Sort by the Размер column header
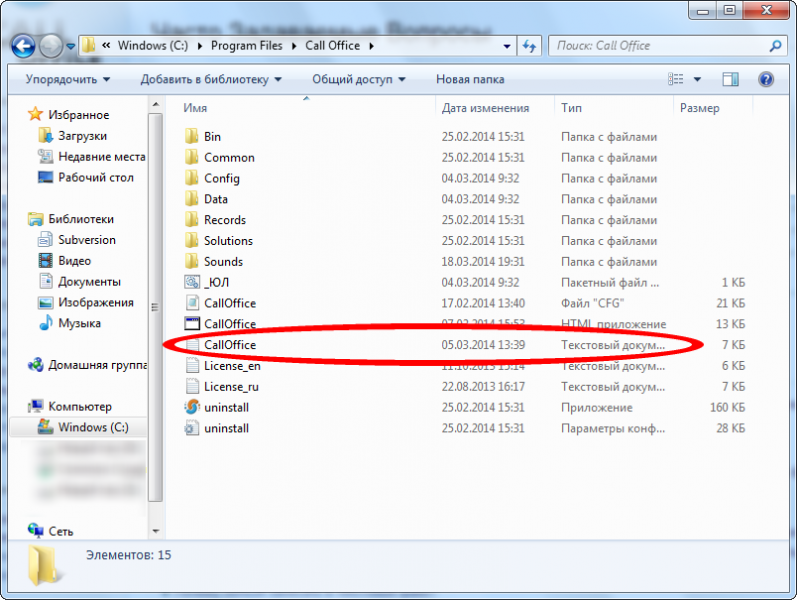 (x=699, y=108)
